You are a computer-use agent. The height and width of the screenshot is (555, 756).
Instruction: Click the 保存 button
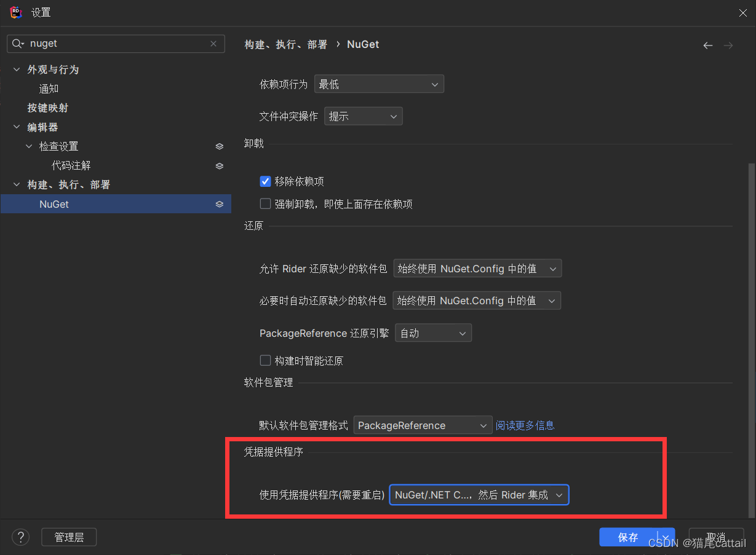(628, 537)
